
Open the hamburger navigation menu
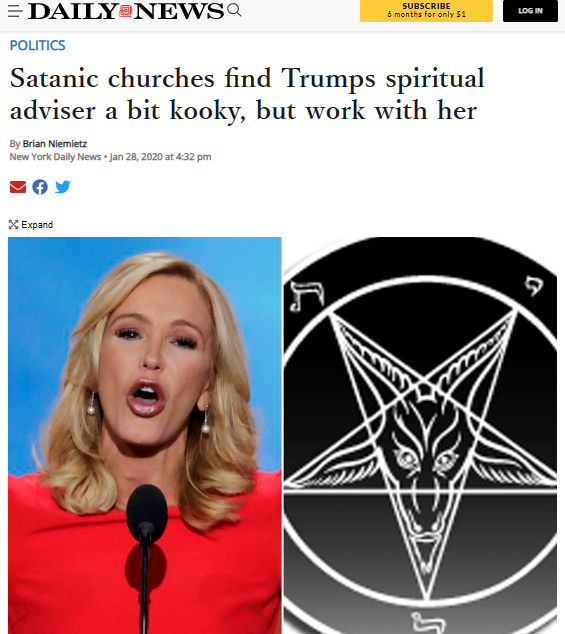[15, 11]
